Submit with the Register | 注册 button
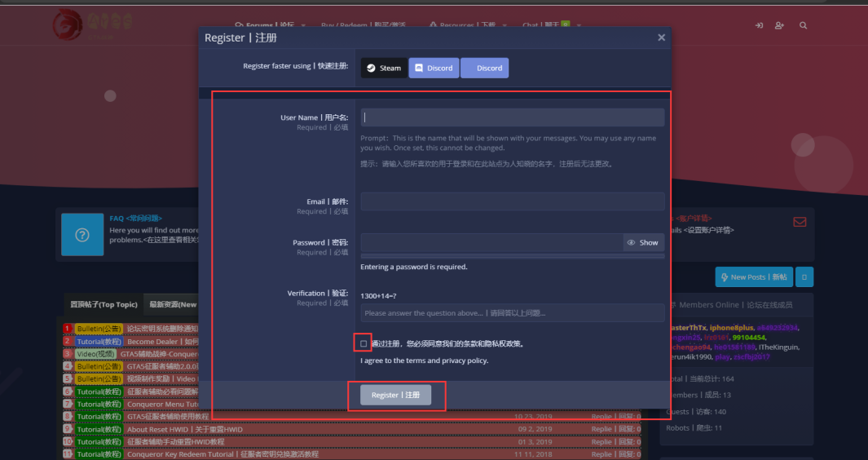This screenshot has width=868, height=460. point(395,395)
